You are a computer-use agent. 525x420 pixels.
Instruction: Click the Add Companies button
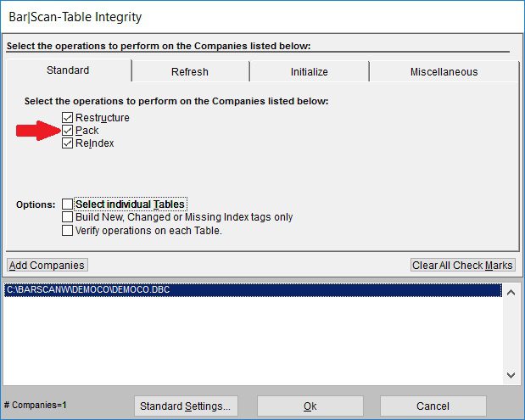(47, 265)
